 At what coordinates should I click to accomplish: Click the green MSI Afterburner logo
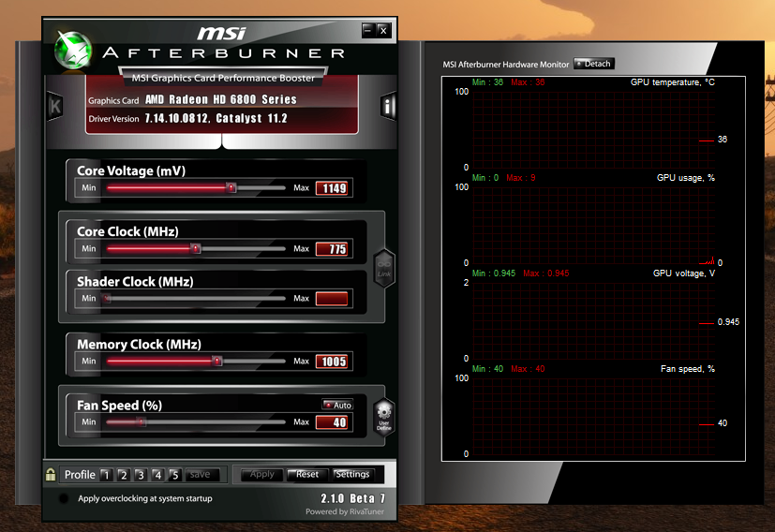coord(73,51)
